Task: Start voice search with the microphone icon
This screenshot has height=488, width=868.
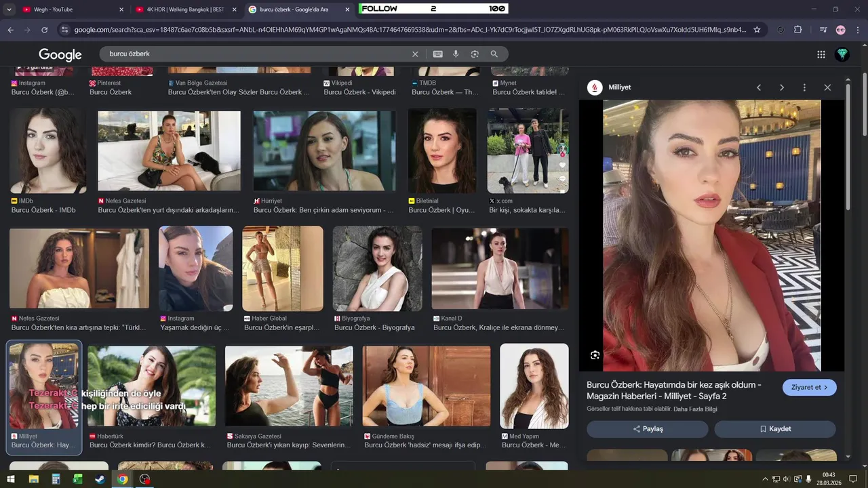Action: [456, 54]
